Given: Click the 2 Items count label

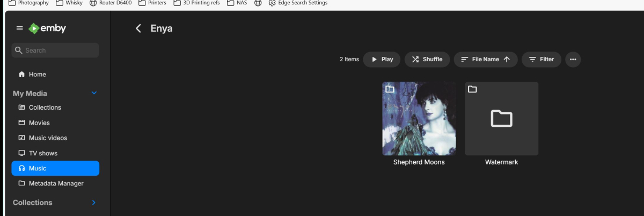Looking at the screenshot, I should click(349, 59).
